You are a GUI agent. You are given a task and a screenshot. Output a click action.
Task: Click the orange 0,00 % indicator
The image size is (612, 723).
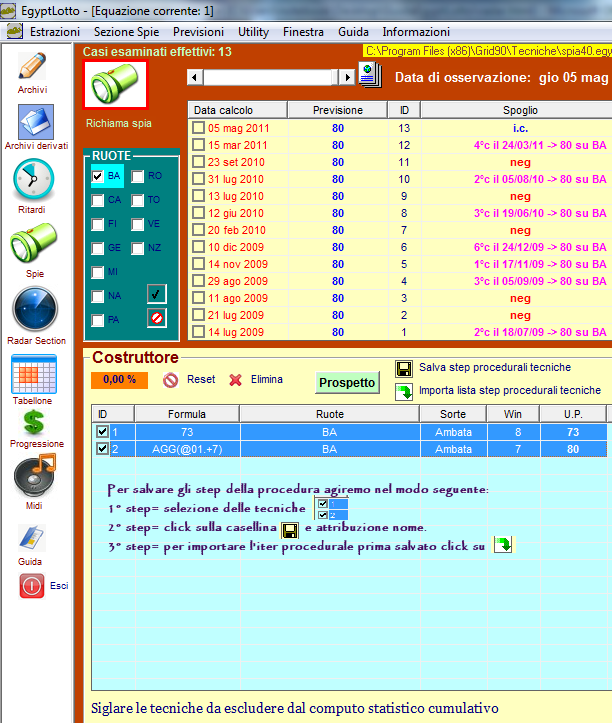pyautogui.click(x=119, y=380)
